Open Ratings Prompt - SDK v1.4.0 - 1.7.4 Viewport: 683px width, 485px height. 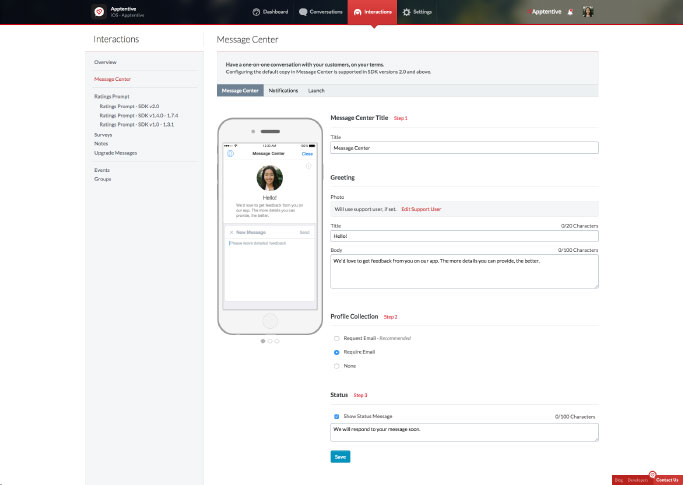[139, 115]
